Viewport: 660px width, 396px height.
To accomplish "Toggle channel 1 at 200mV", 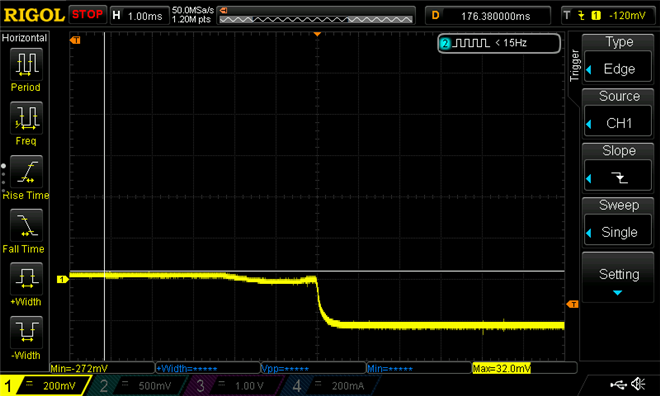I will point(45,385).
